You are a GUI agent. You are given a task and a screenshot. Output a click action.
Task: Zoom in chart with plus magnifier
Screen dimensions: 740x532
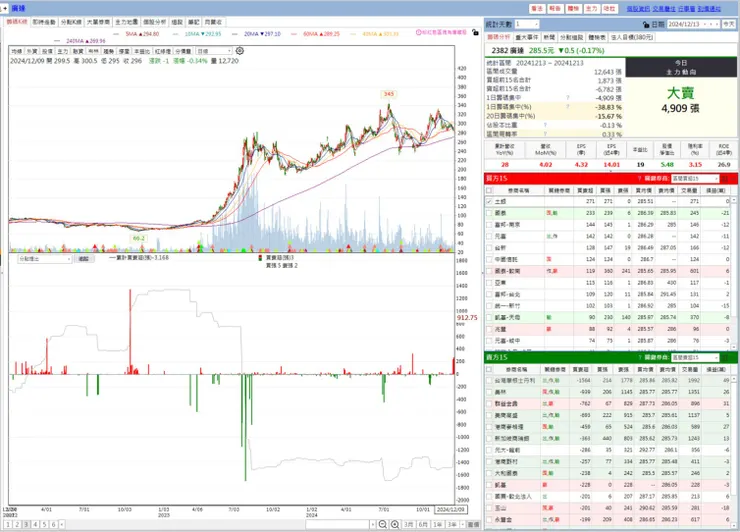point(395,524)
